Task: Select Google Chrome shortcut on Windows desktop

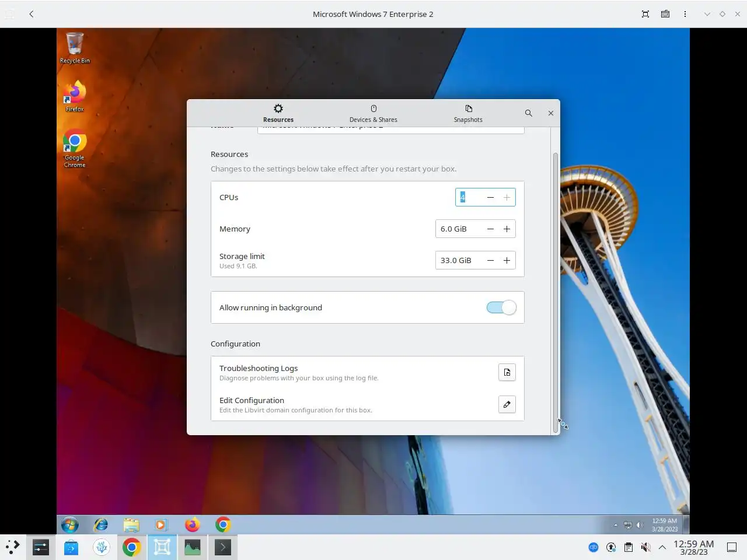Action: point(75,149)
